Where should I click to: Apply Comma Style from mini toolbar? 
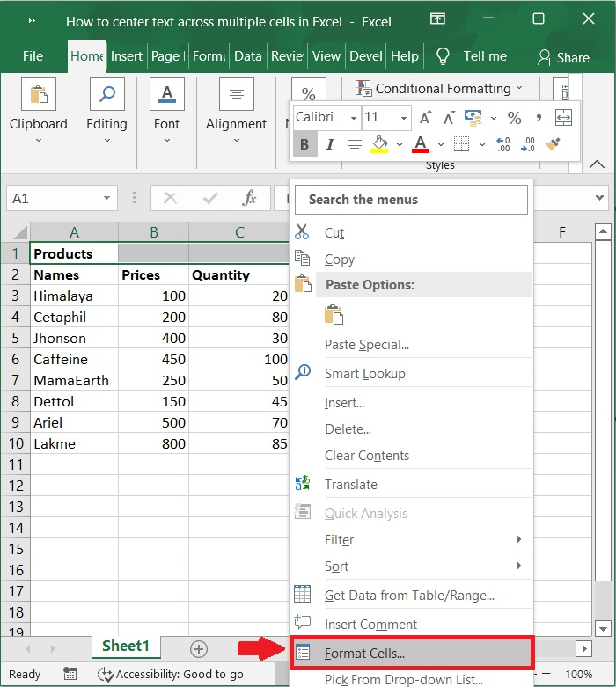[x=539, y=117]
